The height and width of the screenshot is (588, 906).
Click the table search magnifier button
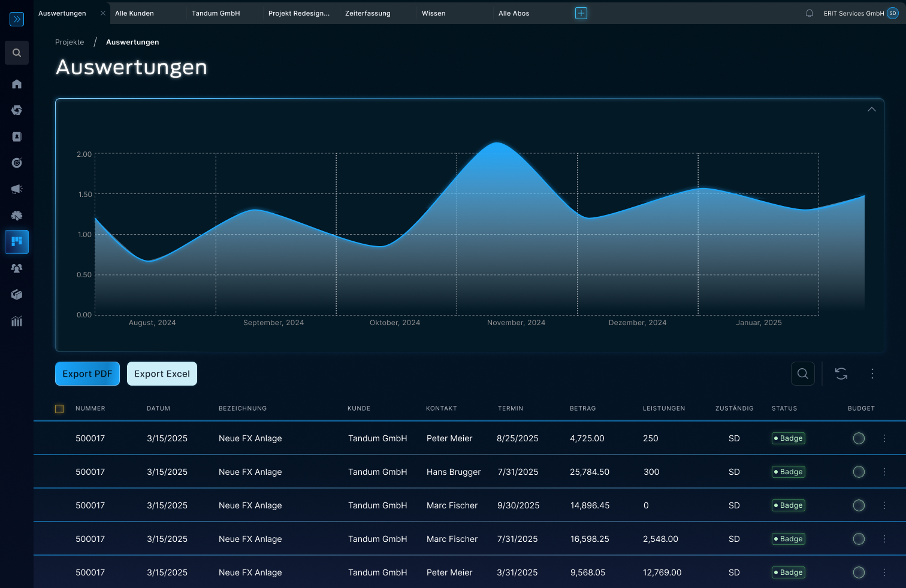click(803, 374)
